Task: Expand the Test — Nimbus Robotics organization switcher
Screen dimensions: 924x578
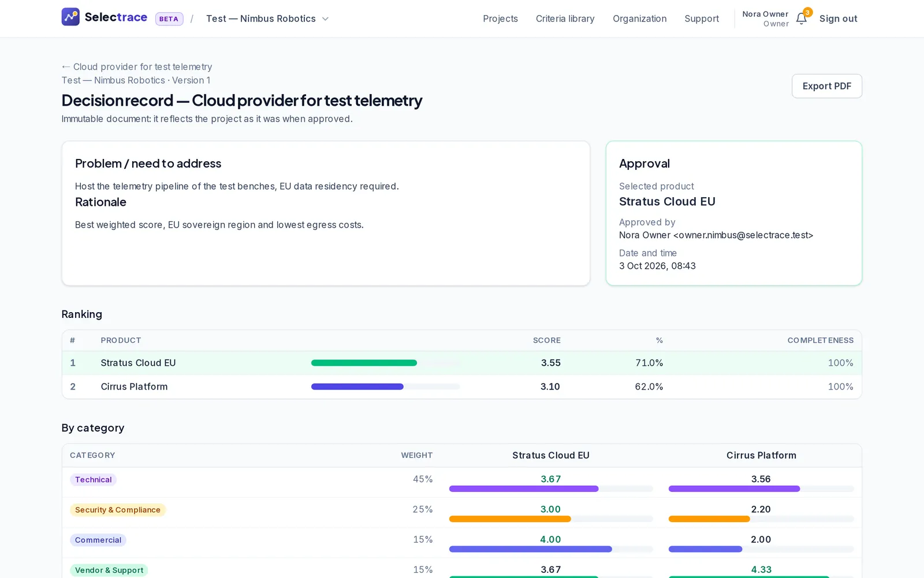Action: (267, 18)
